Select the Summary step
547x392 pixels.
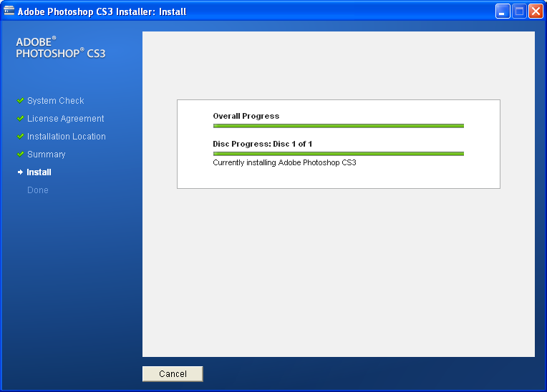(47, 155)
